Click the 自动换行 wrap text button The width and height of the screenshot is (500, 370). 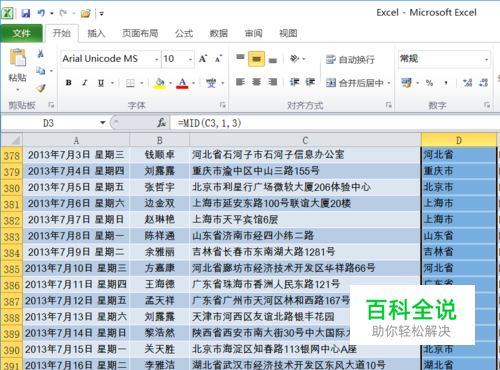tap(350, 60)
